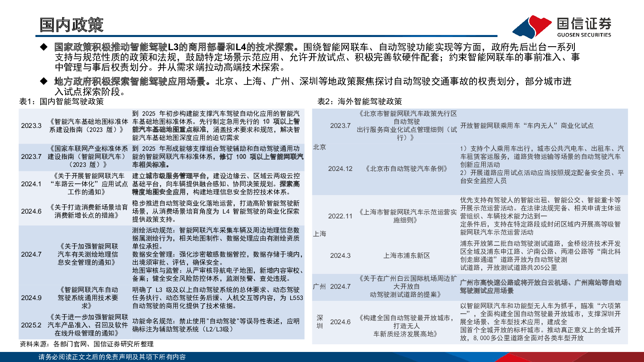Click the 2024.12 date cell in table 2
The height and width of the screenshot is (362, 644).
tap(340, 169)
